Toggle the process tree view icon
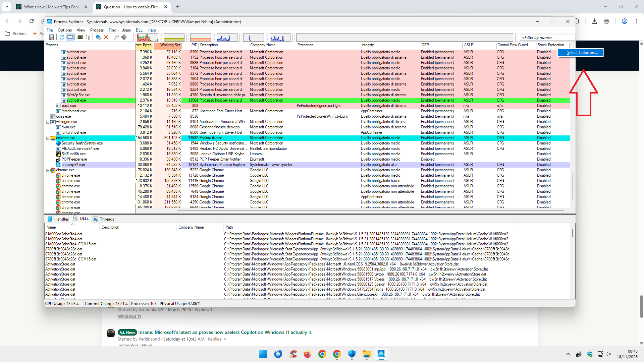 88,37
